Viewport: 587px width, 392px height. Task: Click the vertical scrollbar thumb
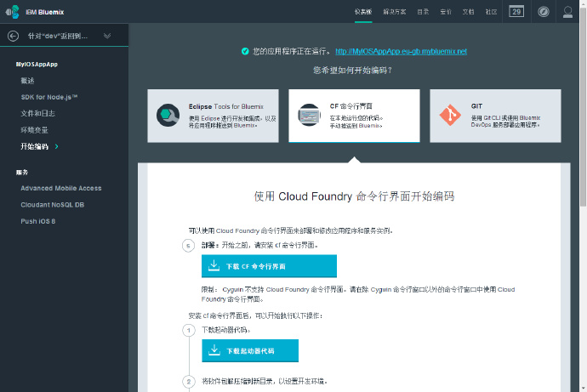point(583,106)
